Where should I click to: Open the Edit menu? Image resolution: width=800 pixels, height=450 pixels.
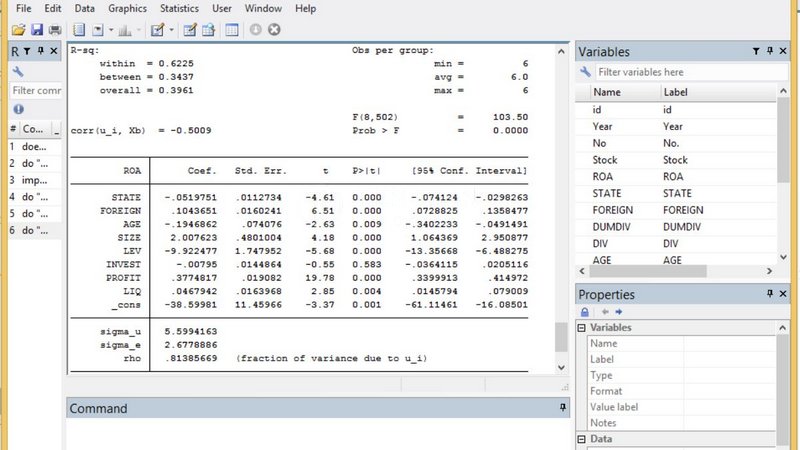coord(53,9)
